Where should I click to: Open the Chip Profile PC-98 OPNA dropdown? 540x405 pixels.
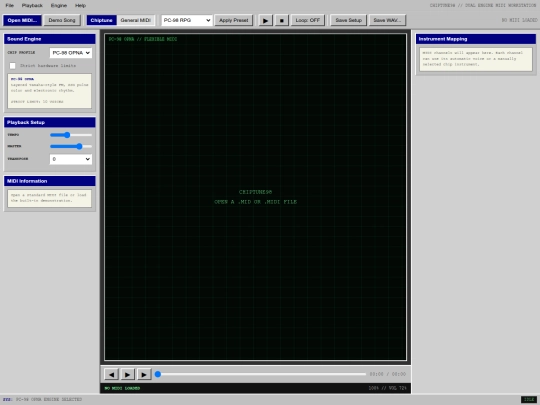click(71, 53)
